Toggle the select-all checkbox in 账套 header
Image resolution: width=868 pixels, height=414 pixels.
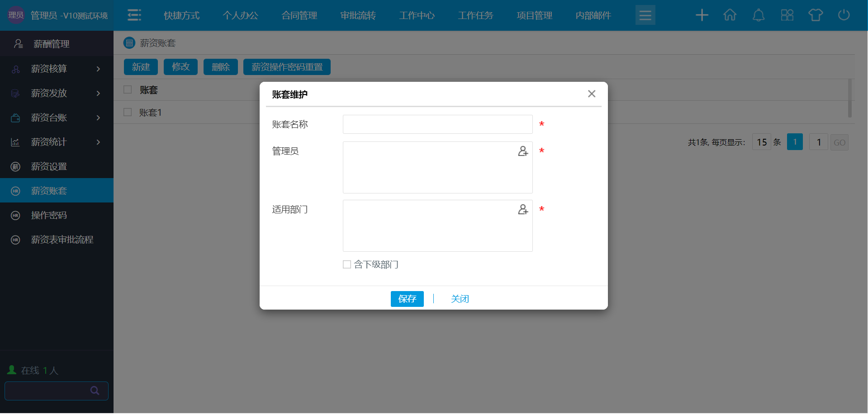point(128,89)
